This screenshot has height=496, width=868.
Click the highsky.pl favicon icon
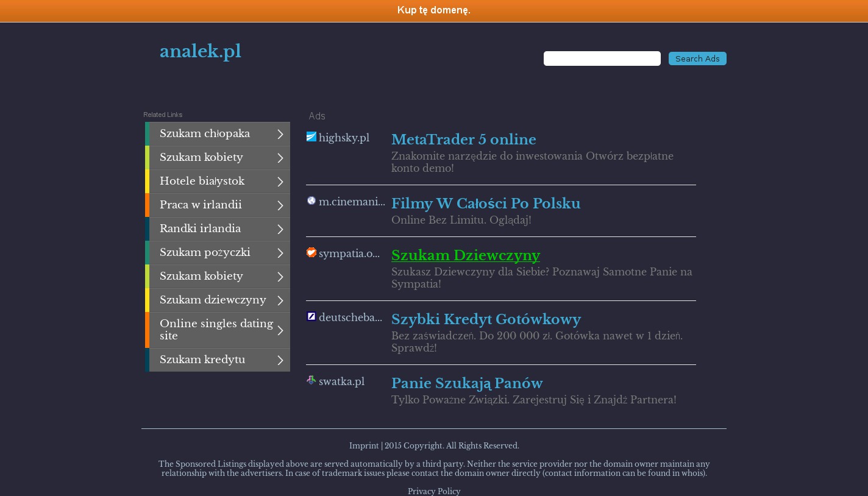[x=311, y=137]
